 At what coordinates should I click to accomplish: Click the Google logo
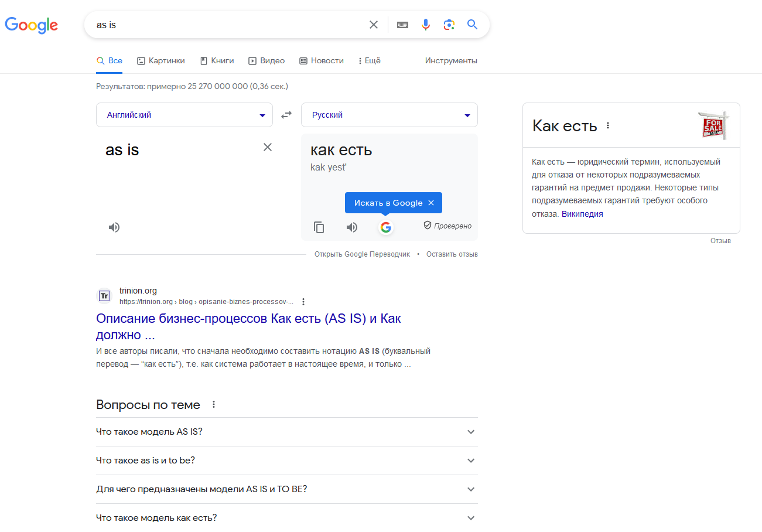[x=31, y=25]
